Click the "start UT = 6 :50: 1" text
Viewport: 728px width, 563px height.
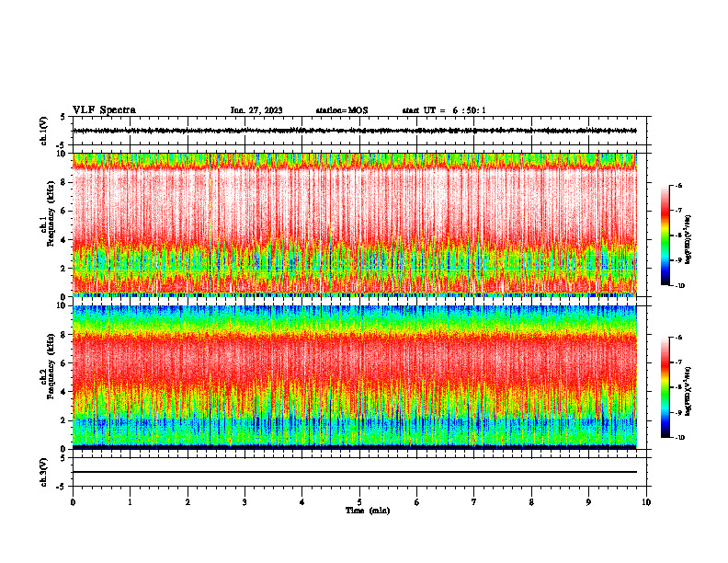coord(444,110)
